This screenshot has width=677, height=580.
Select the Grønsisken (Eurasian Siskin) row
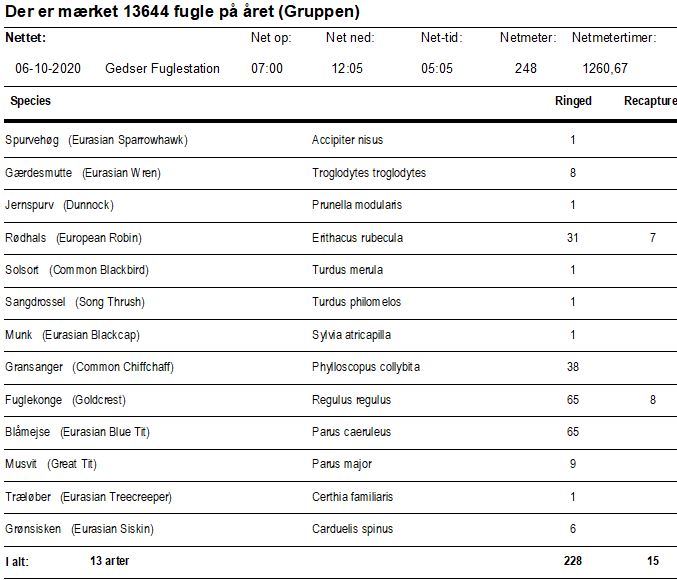point(340,529)
